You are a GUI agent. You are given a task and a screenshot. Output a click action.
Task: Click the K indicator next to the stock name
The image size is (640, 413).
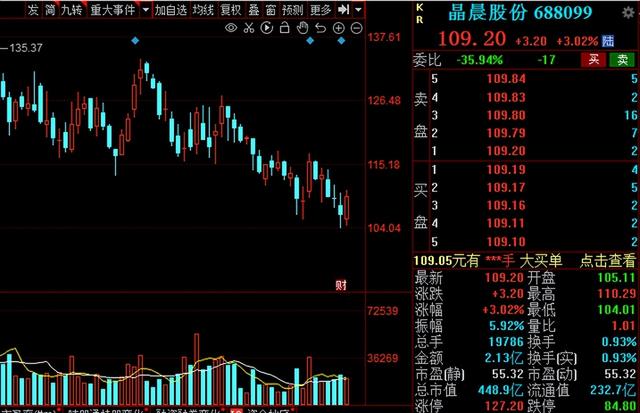click(x=420, y=7)
